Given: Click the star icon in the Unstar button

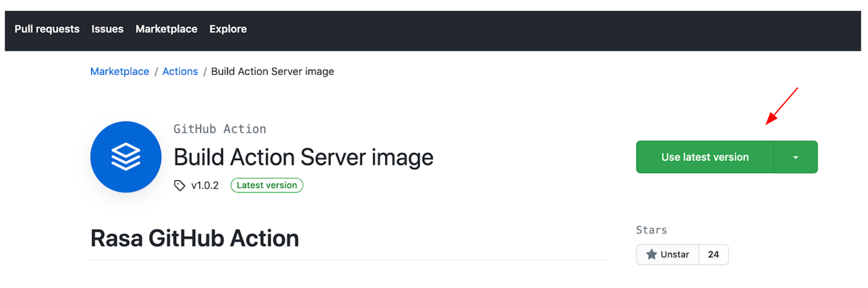Looking at the screenshot, I should pos(651,254).
